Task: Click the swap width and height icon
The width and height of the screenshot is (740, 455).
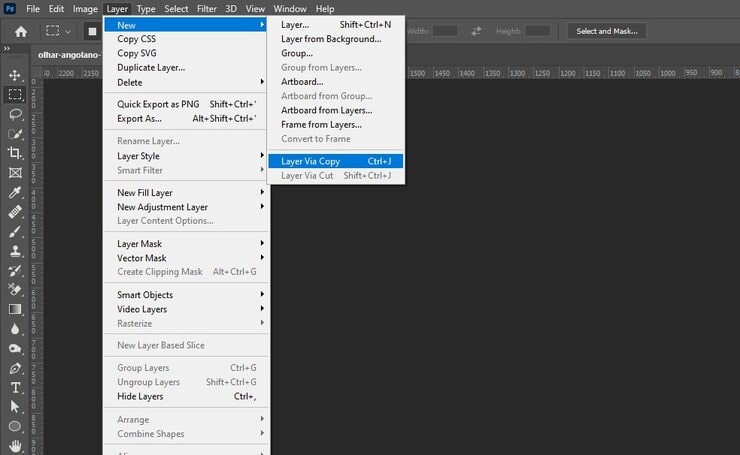Action: pyautogui.click(x=476, y=31)
